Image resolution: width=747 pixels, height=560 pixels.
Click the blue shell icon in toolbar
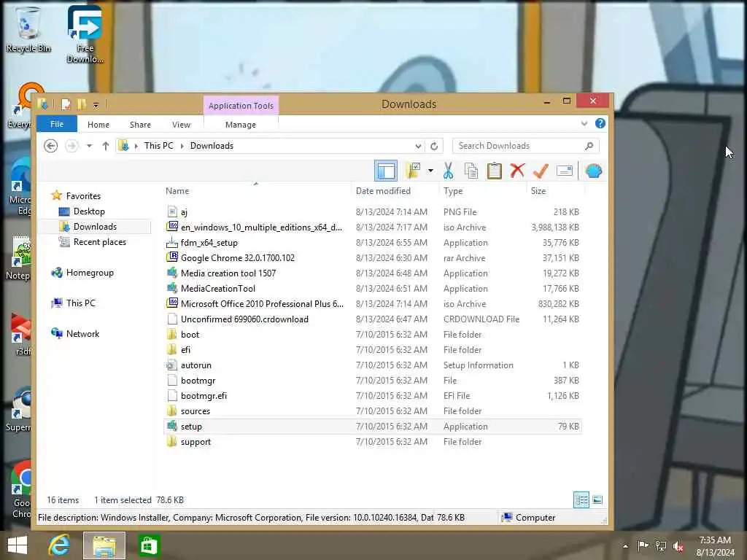(594, 171)
